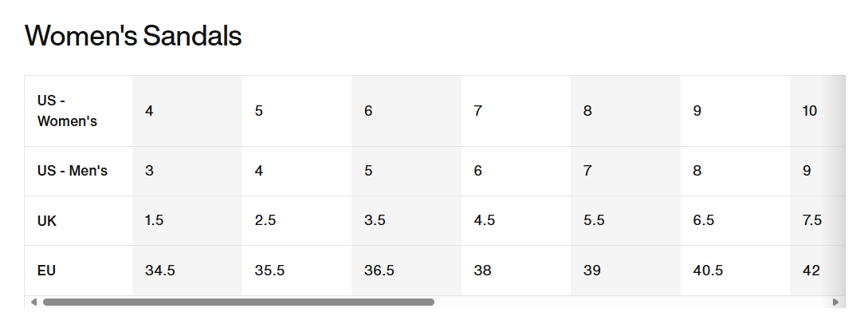Click the horizontal scrollbar thumb

[x=238, y=302]
